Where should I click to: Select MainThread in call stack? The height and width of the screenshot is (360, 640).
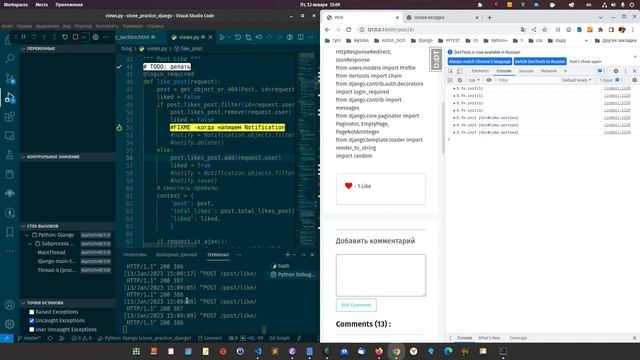pyautogui.click(x=51, y=253)
